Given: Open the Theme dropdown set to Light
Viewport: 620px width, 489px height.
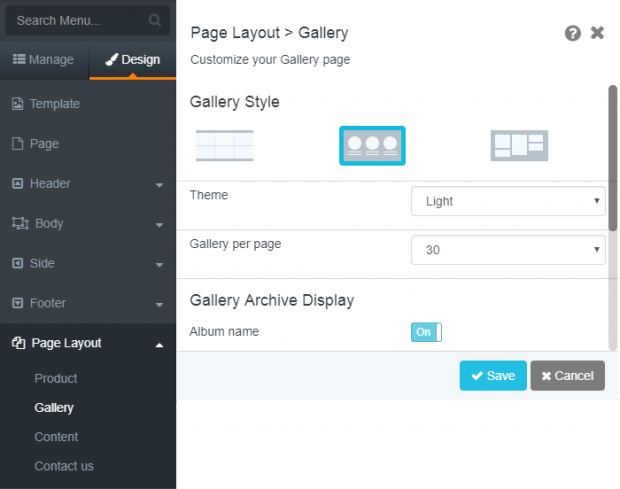Looking at the screenshot, I should 508,201.
